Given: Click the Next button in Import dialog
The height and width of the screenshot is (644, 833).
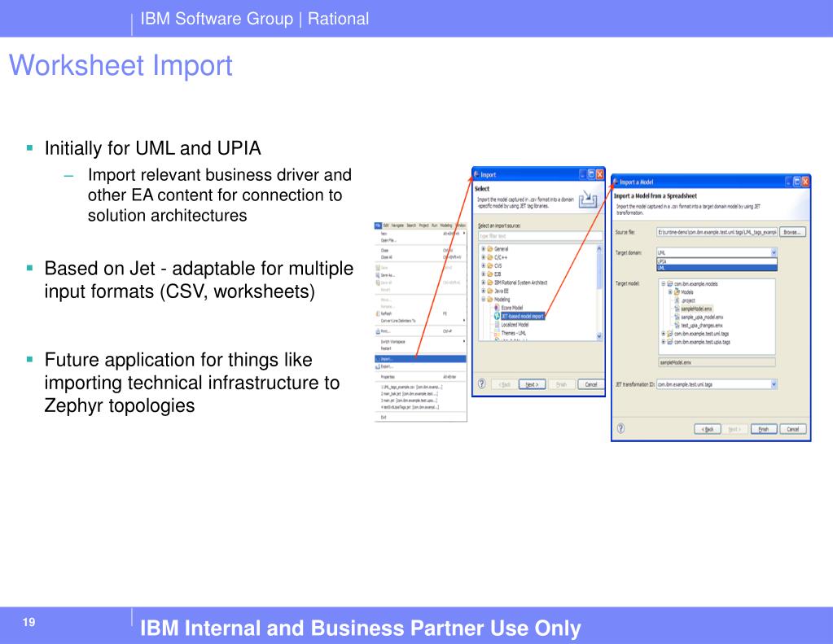Looking at the screenshot, I should pos(532,385).
